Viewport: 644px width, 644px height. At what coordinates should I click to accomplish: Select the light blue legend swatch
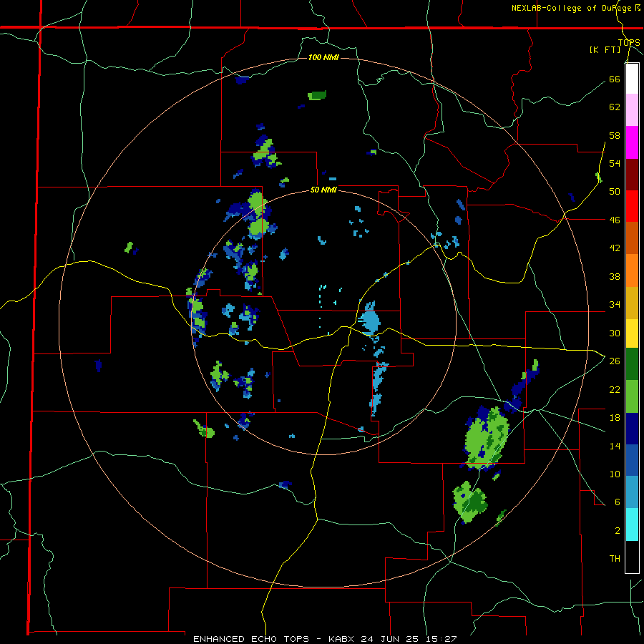(632, 492)
